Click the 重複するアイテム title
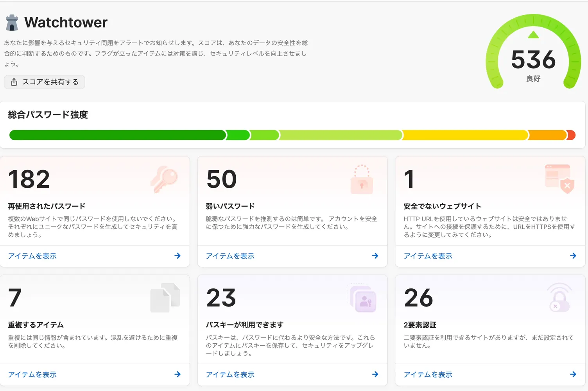Image resolution: width=588 pixels, height=391 pixels. point(36,325)
